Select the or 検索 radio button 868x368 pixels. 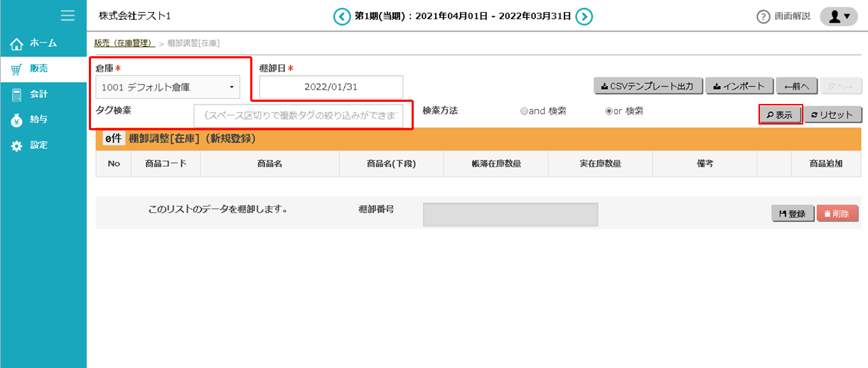(x=609, y=112)
